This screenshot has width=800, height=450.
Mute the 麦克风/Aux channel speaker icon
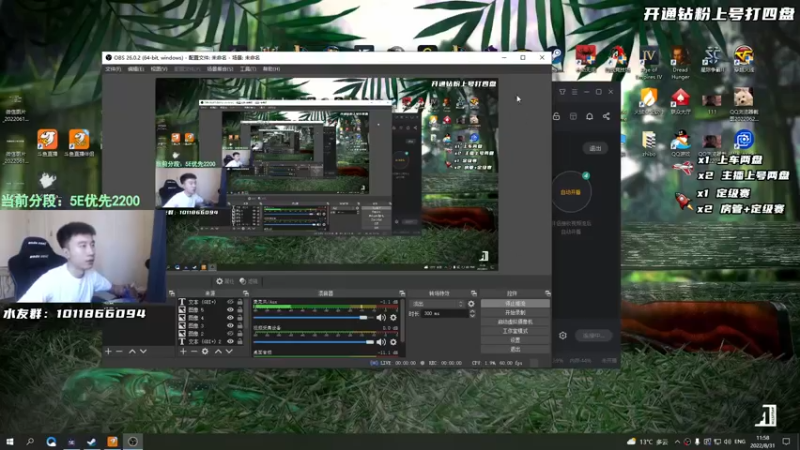(381, 317)
